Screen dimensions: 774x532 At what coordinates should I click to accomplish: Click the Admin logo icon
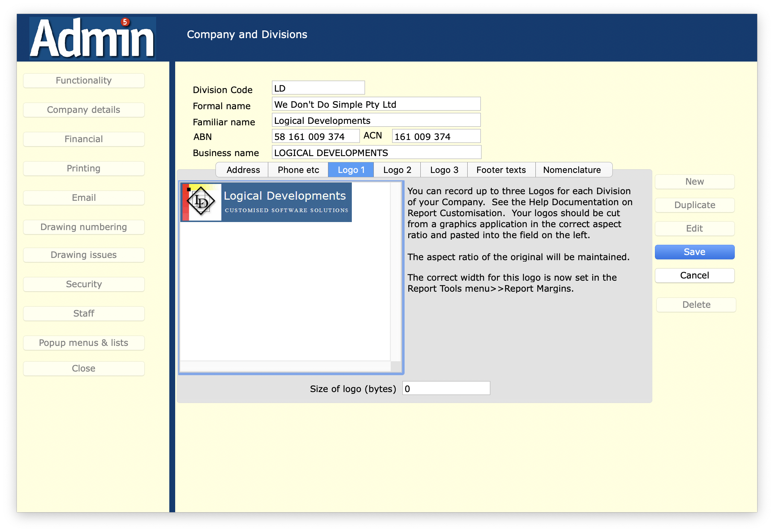[x=93, y=38]
